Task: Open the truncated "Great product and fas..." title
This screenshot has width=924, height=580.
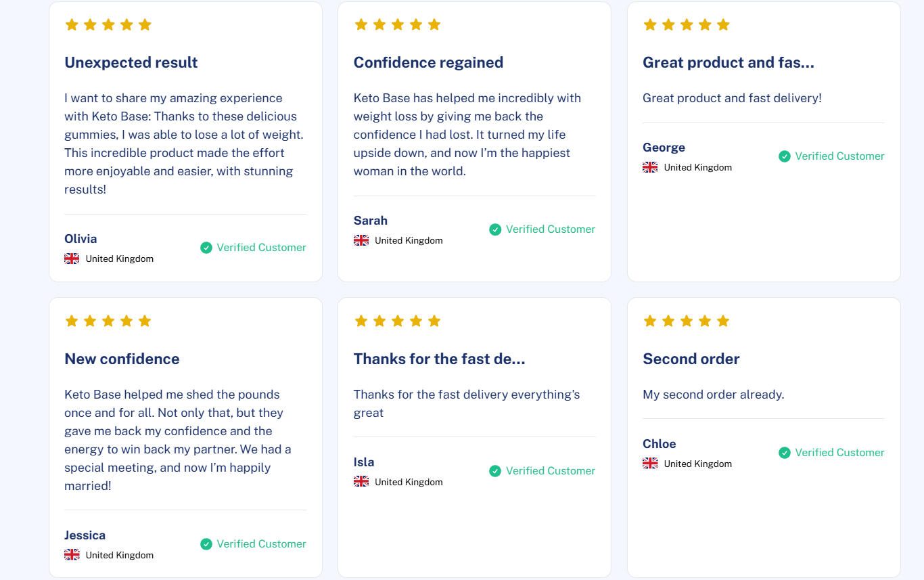Action: point(729,62)
